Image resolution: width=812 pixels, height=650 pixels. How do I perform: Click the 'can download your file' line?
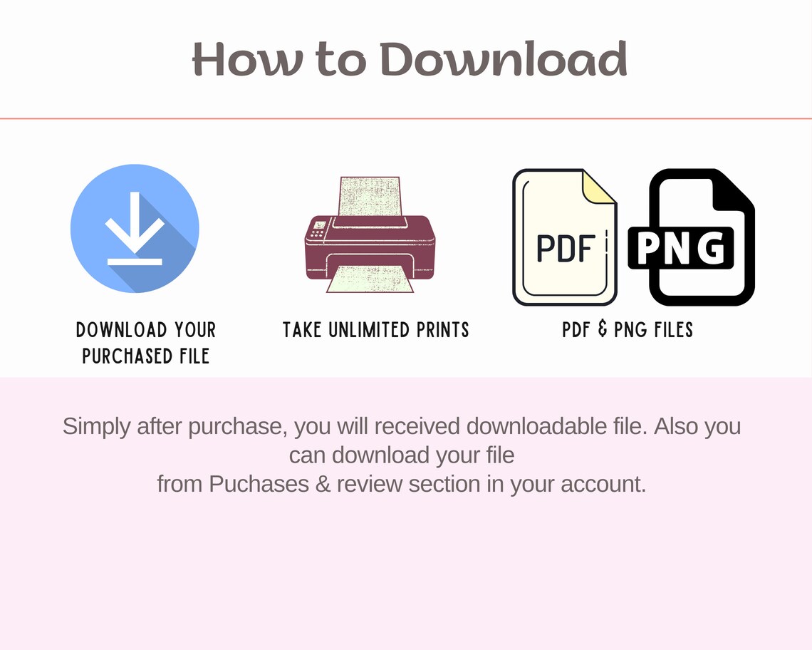coord(402,455)
